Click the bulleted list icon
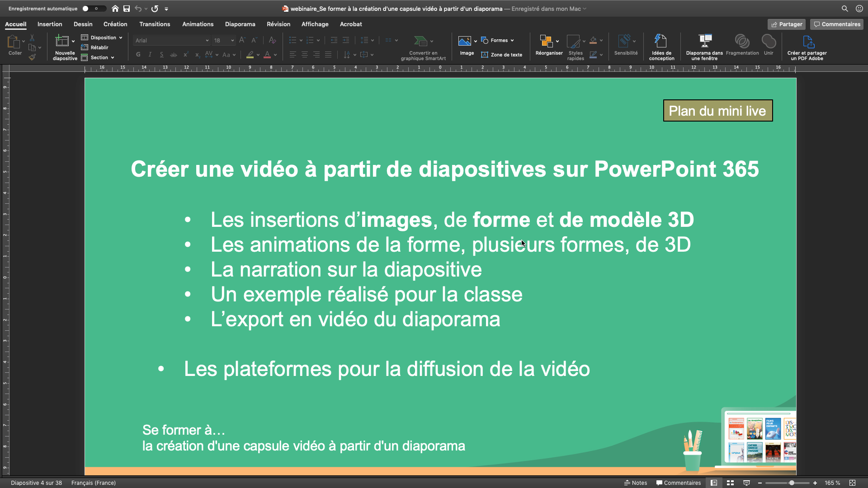The image size is (868, 488). click(x=292, y=40)
